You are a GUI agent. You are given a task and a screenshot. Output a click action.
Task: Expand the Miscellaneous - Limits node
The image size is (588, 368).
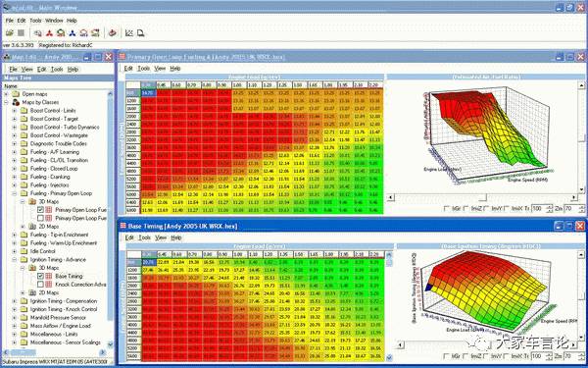click(x=15, y=334)
